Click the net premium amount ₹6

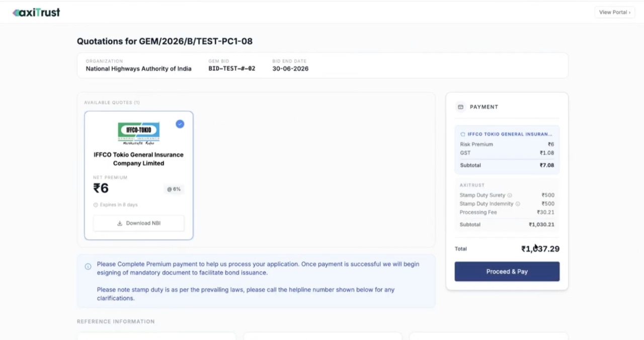click(x=101, y=188)
